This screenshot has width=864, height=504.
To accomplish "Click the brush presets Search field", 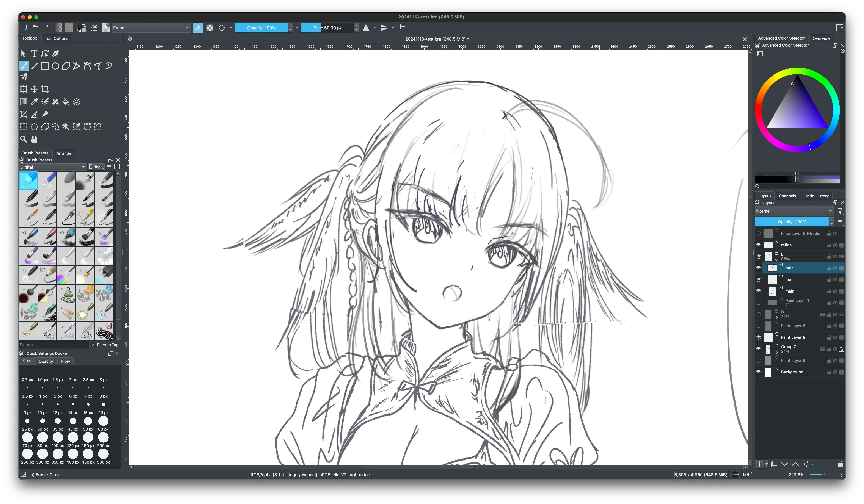I will tap(53, 345).
